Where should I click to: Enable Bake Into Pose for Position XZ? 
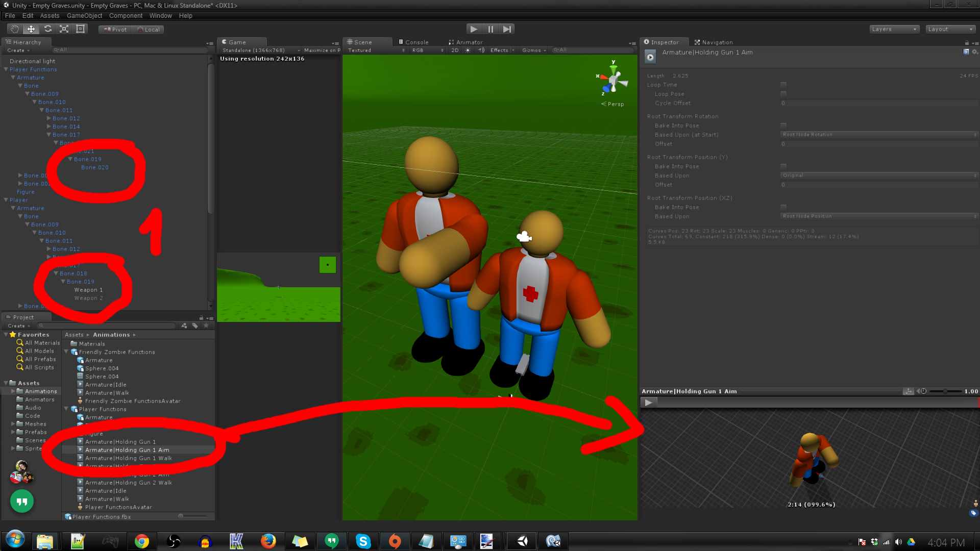click(783, 207)
